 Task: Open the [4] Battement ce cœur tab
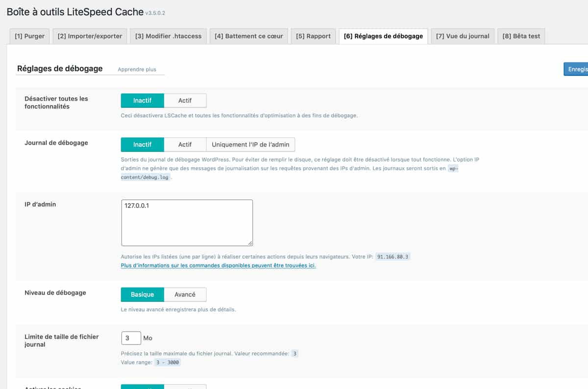click(x=249, y=36)
